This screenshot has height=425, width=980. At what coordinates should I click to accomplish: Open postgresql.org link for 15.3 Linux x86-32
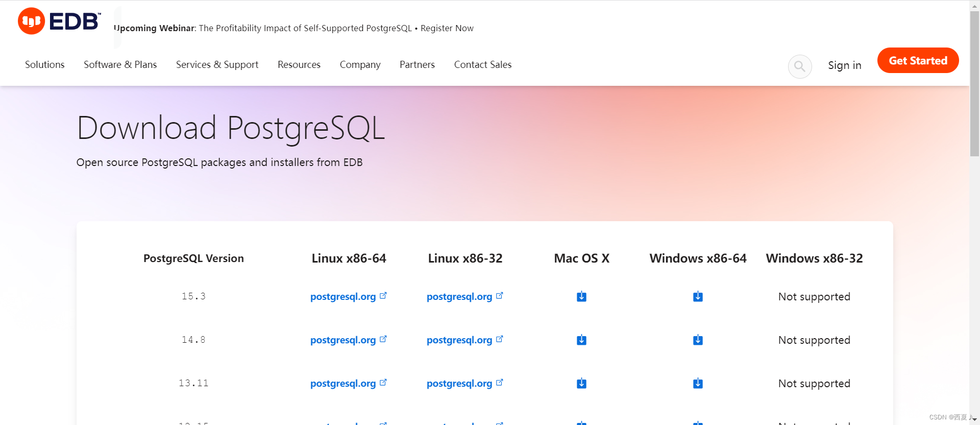[465, 297]
